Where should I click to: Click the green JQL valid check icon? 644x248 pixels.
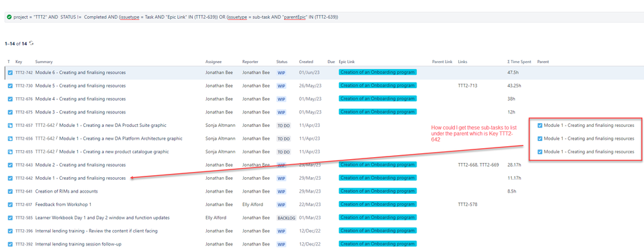tap(10, 17)
